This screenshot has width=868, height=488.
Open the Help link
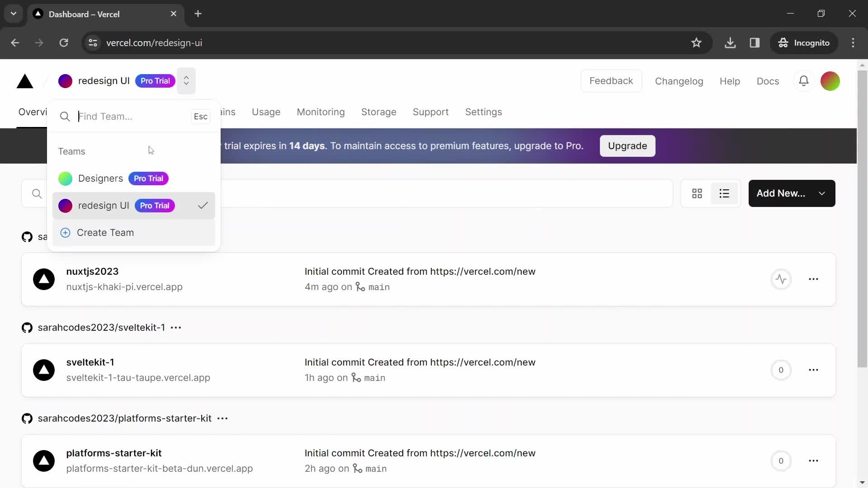point(730,81)
